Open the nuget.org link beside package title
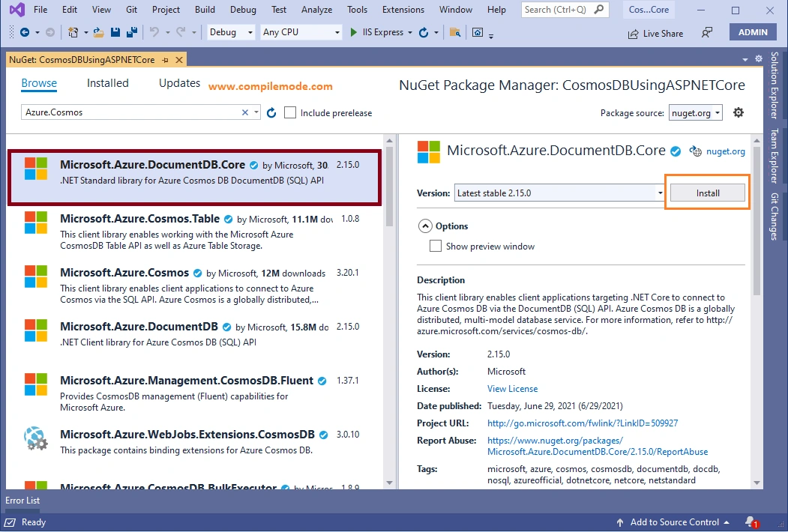Viewport: 788px width, 532px height. [x=725, y=151]
